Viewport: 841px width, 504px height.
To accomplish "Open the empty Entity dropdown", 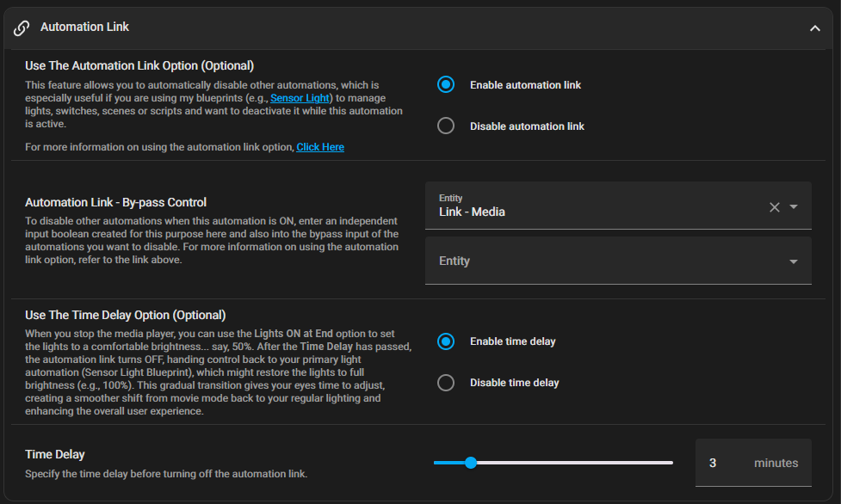I will 618,261.
